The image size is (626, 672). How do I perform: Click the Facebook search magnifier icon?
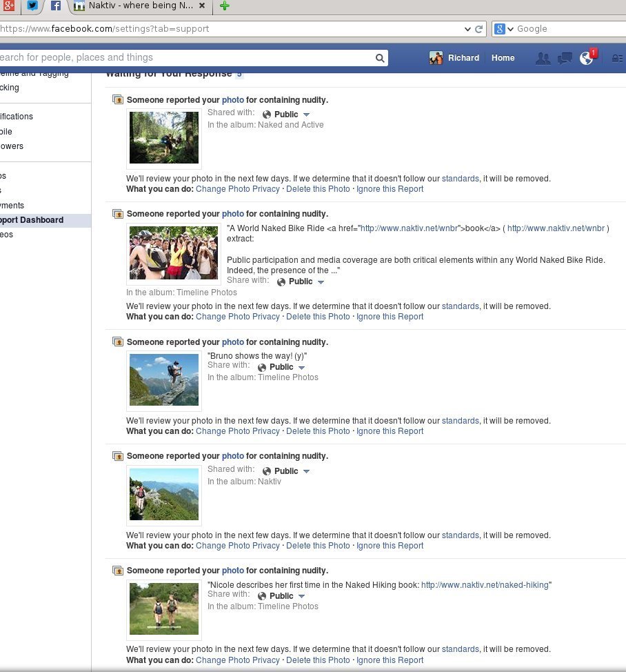coord(380,58)
